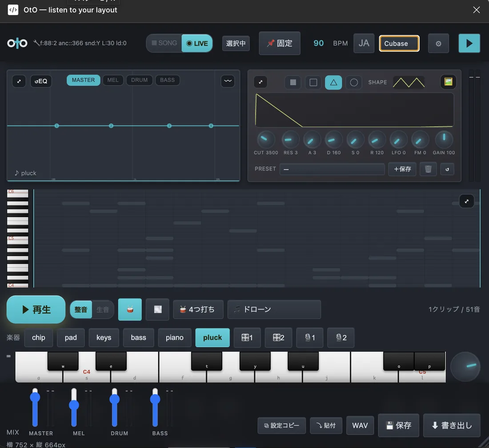Image resolution: width=489 pixels, height=448 pixels.
Task: Click the 再生 play button
Action: pos(36,309)
